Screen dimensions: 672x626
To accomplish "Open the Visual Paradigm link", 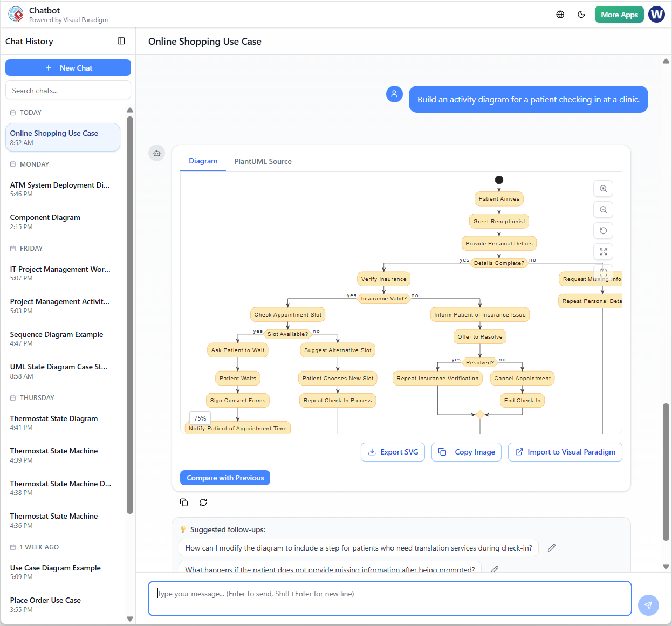I will (85, 20).
